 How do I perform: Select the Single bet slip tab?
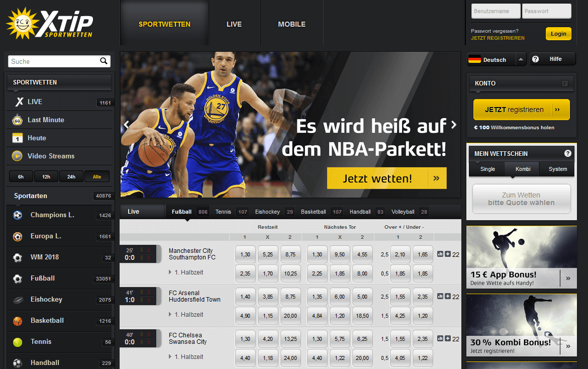click(487, 169)
